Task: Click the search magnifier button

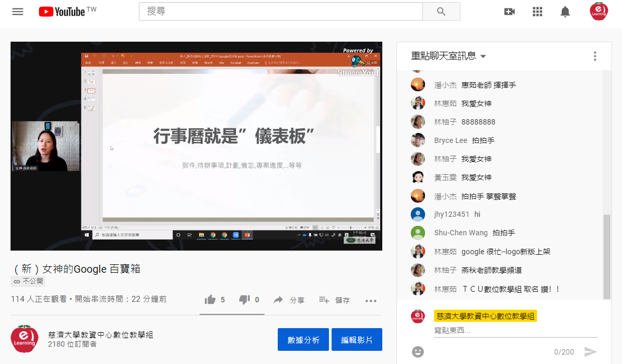Action: pos(441,12)
